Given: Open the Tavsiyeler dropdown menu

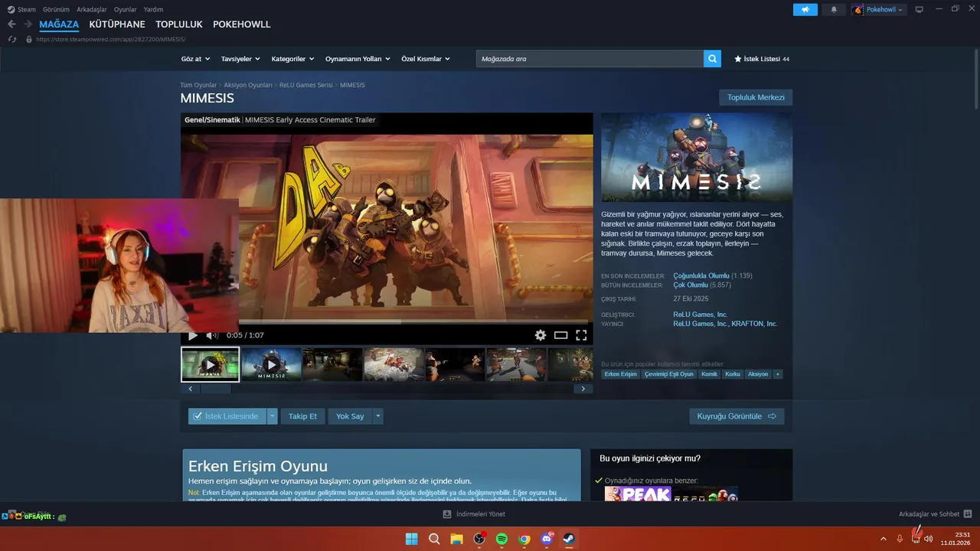Looking at the screenshot, I should click(240, 59).
